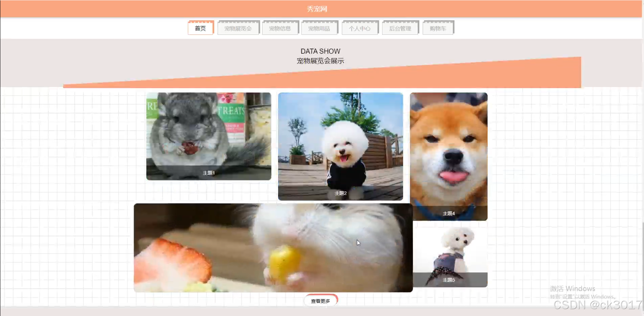Select the 个人中心 tab
Image resolution: width=644 pixels, height=316 pixels.
pos(360,28)
